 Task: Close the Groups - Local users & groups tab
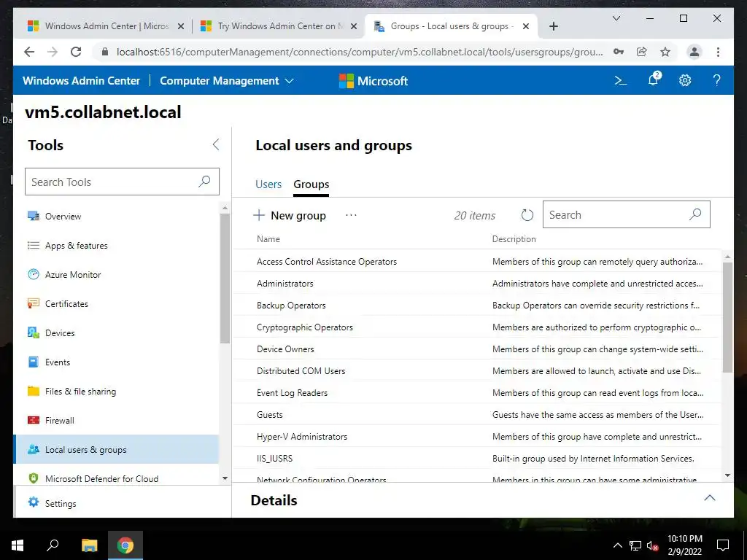[x=526, y=26]
